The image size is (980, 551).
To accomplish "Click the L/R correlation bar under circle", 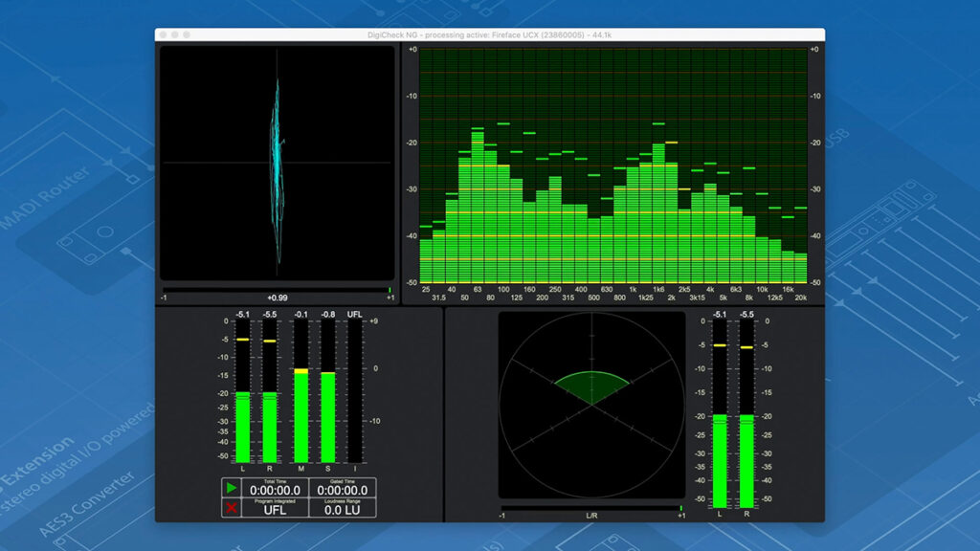I will click(591, 508).
